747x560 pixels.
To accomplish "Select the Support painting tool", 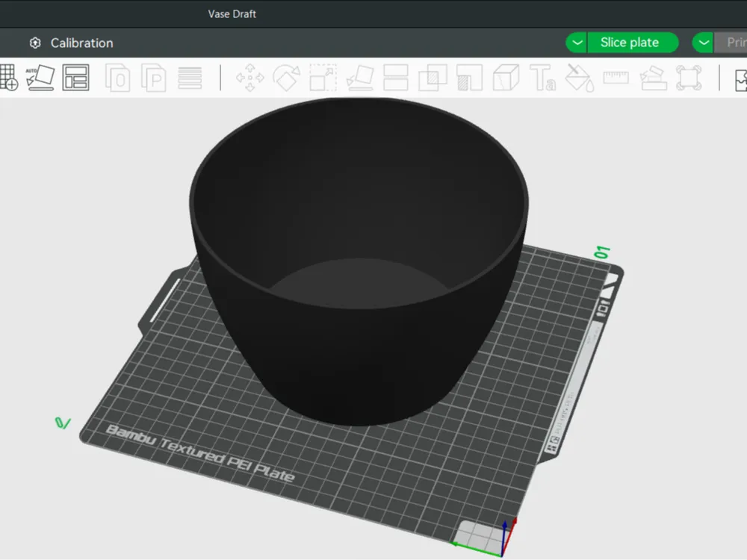I will 469,78.
